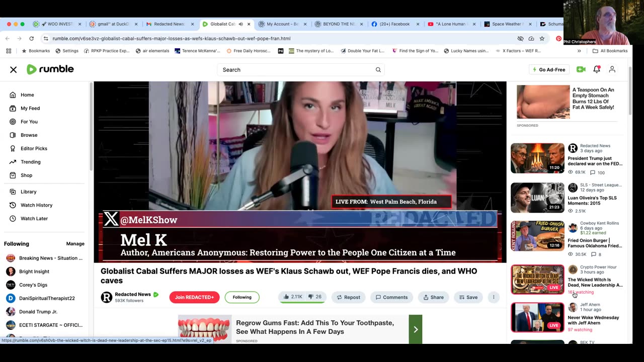Switch to BEYOND THE NE tab
Screen dimensions: 644x362
(x=339, y=24)
